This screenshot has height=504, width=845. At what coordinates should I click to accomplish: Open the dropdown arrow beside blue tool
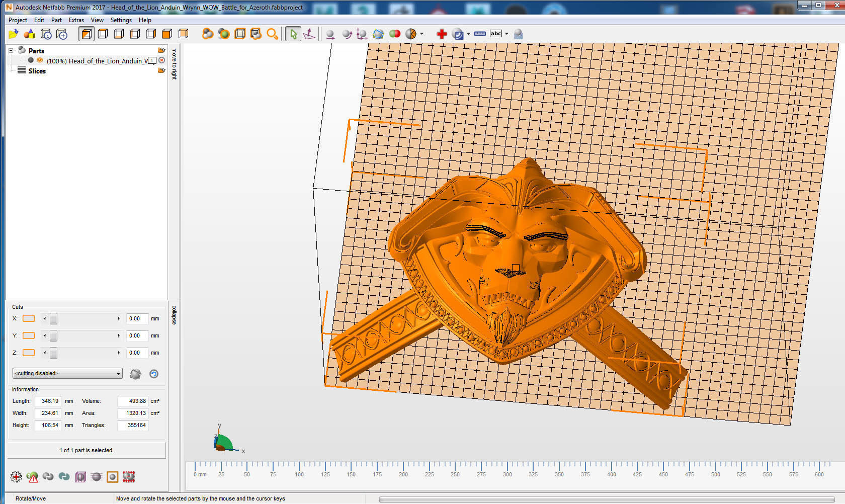coord(468,34)
